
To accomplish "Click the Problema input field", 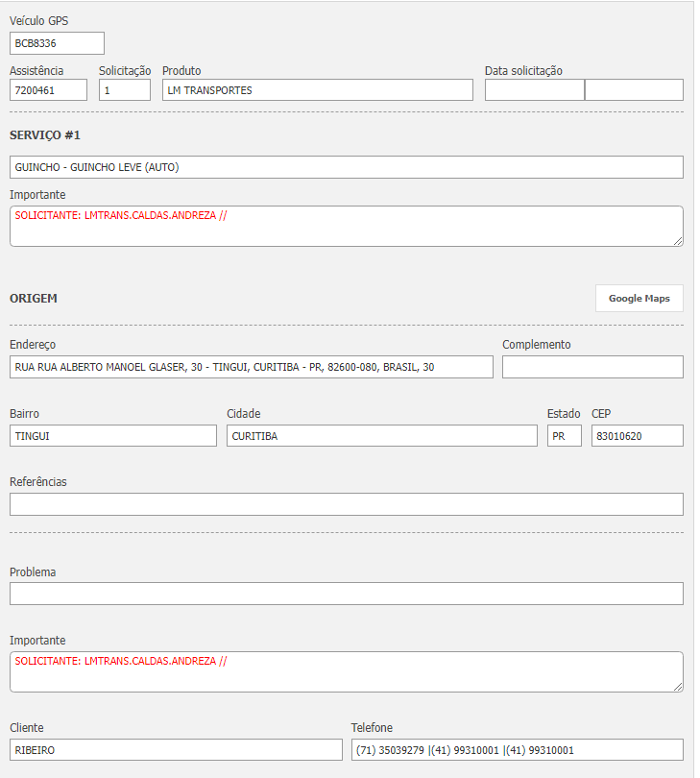I will pos(346,594).
